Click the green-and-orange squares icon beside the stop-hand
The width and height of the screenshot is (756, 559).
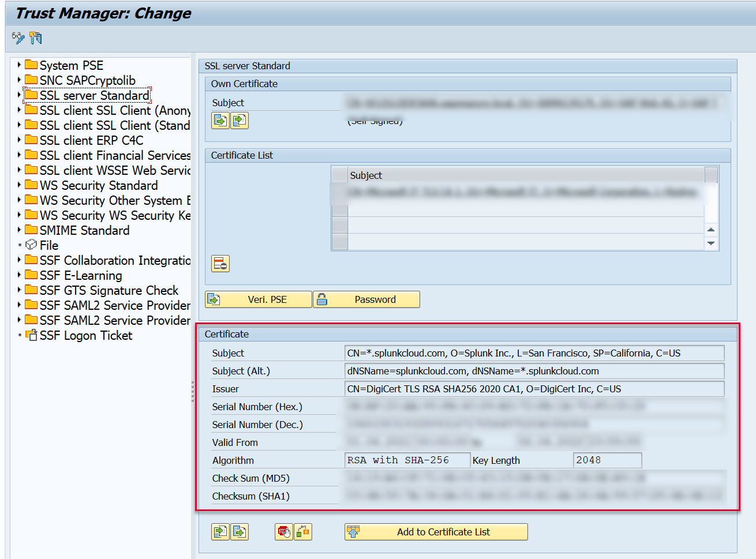coord(303,532)
